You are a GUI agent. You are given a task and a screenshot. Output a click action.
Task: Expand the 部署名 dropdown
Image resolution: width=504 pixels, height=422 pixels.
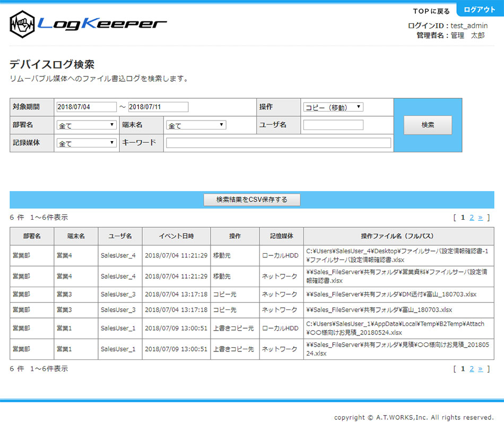(86, 125)
